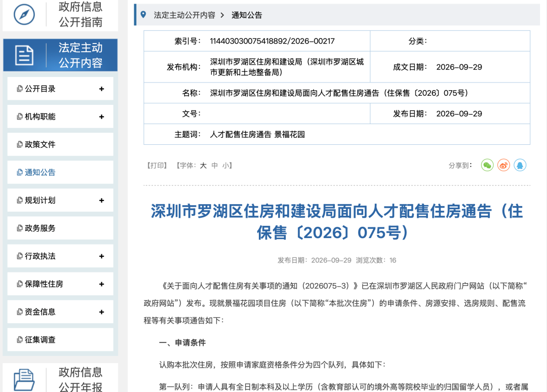Open the 政策文件 menu item
Image resolution: width=547 pixels, height=392 pixels.
[x=60, y=144]
